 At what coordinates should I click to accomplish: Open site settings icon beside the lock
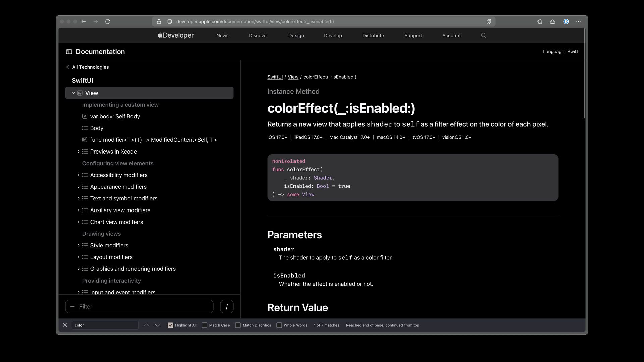[x=170, y=22]
